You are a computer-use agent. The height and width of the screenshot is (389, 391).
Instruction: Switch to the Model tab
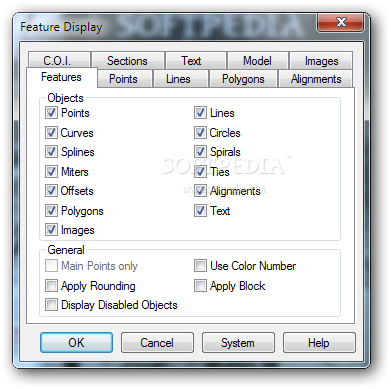(258, 61)
